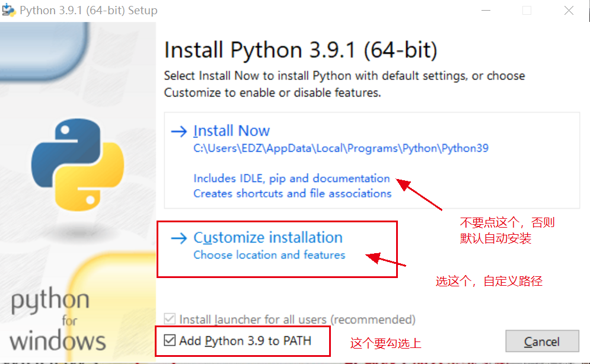Image resolution: width=590 pixels, height=364 pixels.
Task: Click the blue arrow beside Customize installation
Action: (179, 237)
